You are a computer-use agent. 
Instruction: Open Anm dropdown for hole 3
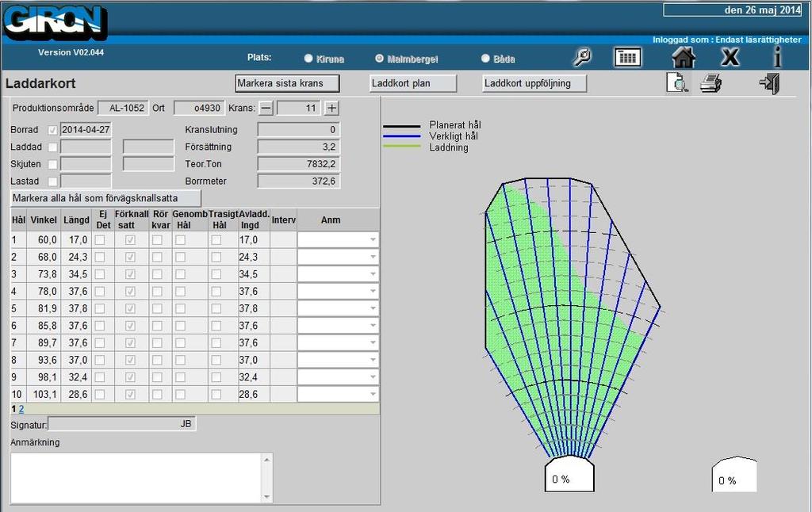338,274
